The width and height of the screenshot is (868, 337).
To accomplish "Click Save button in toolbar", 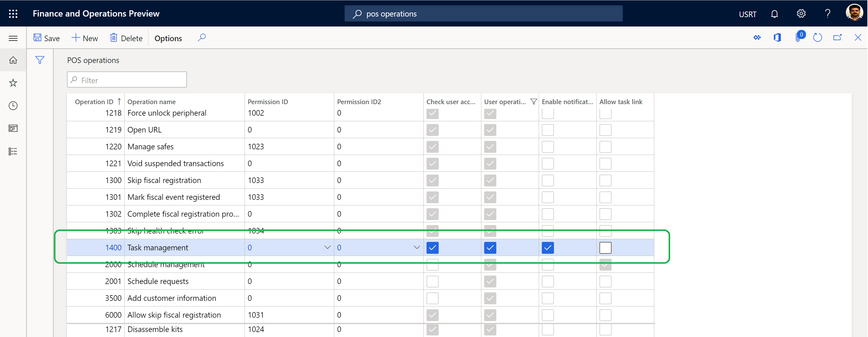I will 48,38.
